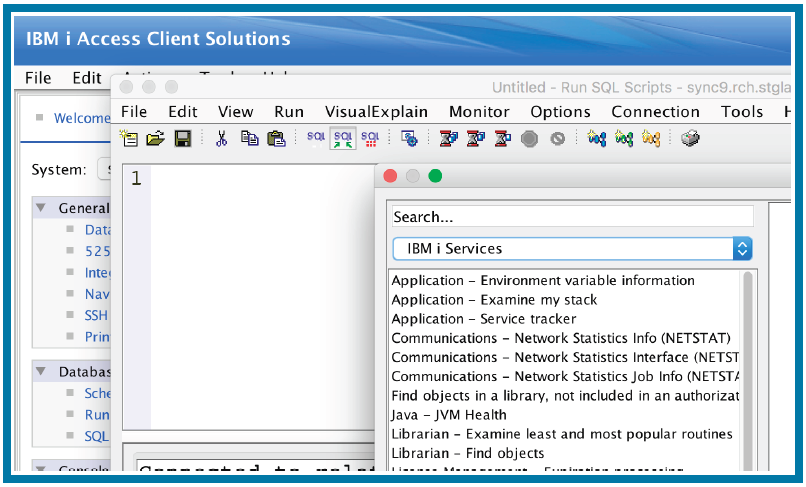Screen dimensions: 806x487
Task: Click the New script toolbar icon
Action: pyautogui.click(x=129, y=139)
